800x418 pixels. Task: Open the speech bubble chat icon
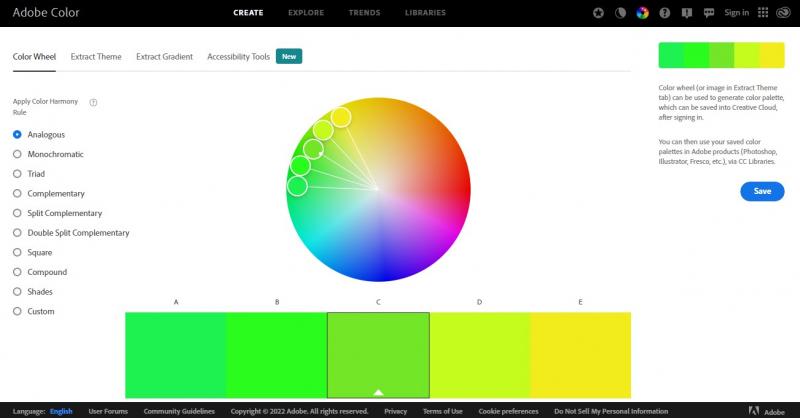coord(709,13)
